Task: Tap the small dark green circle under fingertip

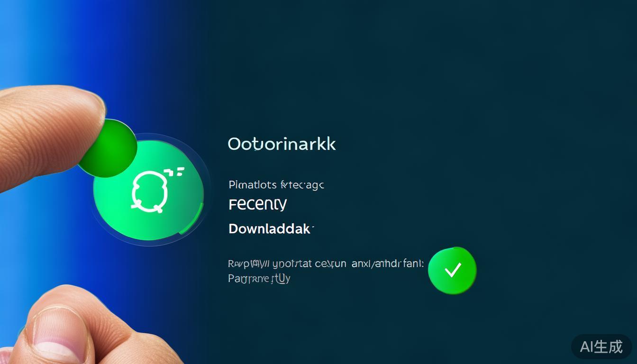Action: point(108,148)
